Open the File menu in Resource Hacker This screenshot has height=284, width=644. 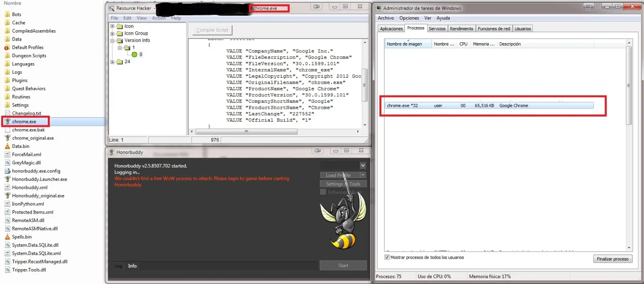(114, 18)
